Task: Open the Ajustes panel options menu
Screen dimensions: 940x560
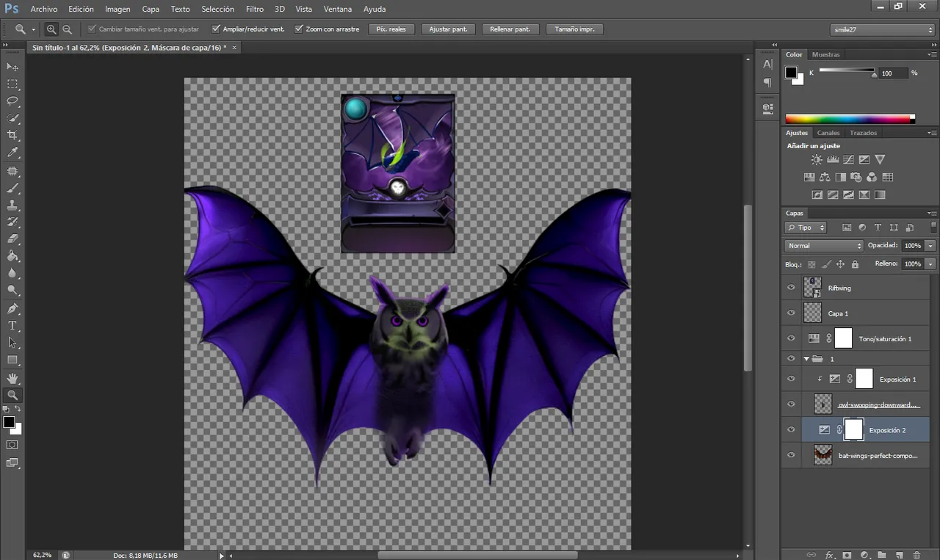Action: [932, 133]
